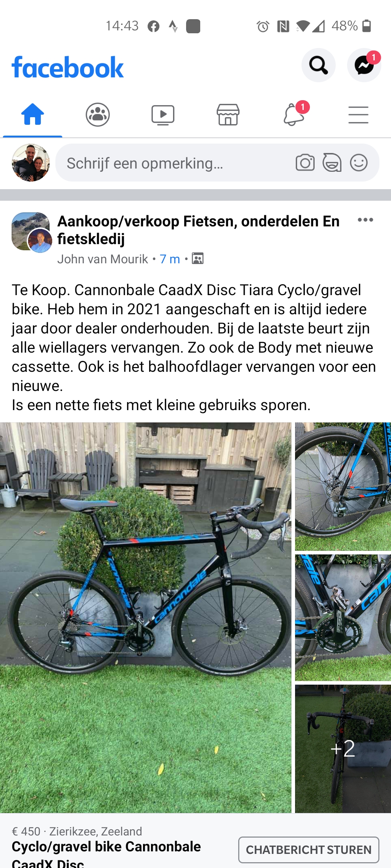Screen dimensions: 391x868
Task: Tap the CHATBERICHT STUREN button
Action: (309, 850)
